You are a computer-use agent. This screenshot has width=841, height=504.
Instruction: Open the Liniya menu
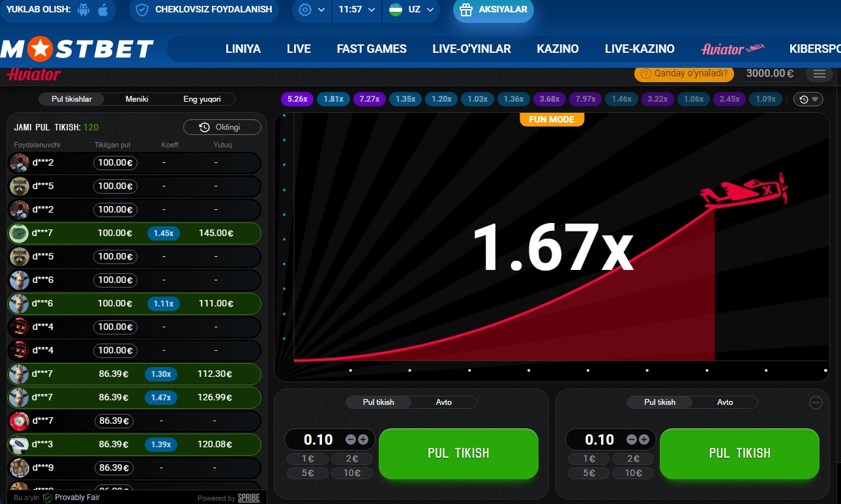click(x=243, y=49)
